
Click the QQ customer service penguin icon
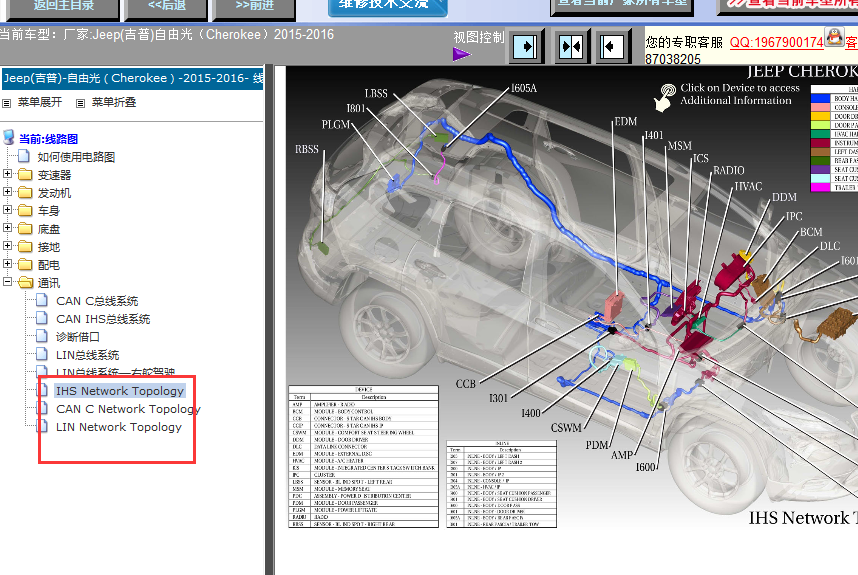click(834, 37)
